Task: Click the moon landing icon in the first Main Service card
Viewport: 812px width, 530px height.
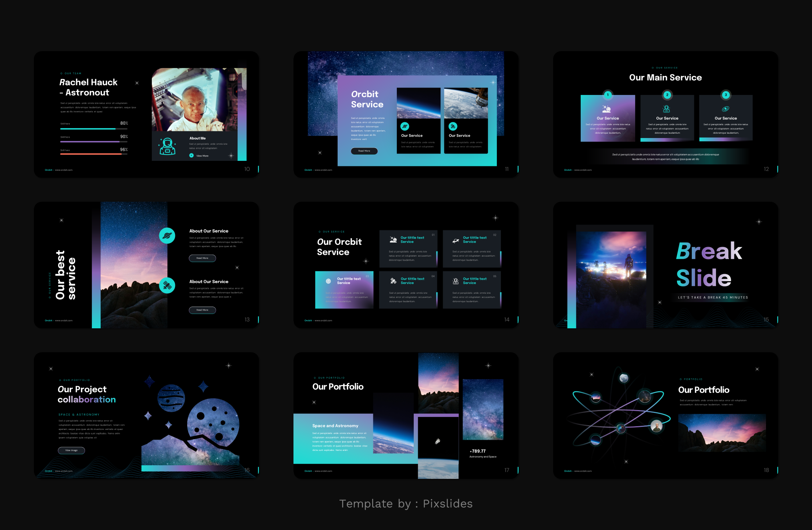Action: click(606, 109)
